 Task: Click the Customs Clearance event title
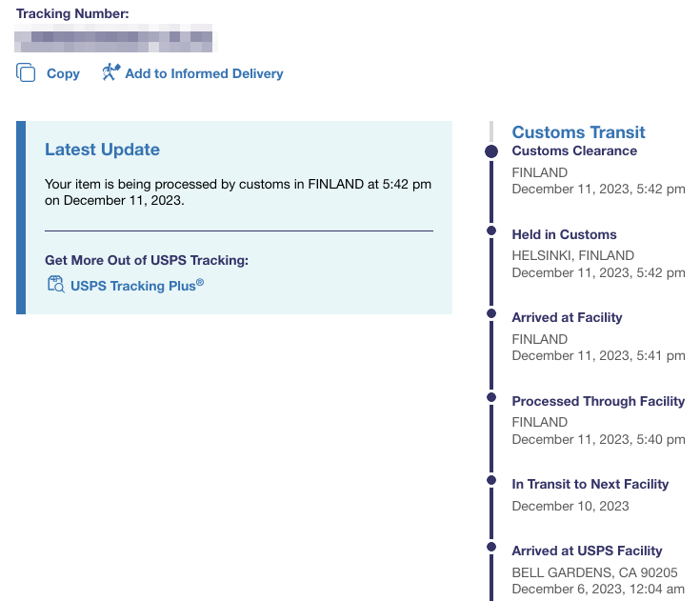(574, 150)
